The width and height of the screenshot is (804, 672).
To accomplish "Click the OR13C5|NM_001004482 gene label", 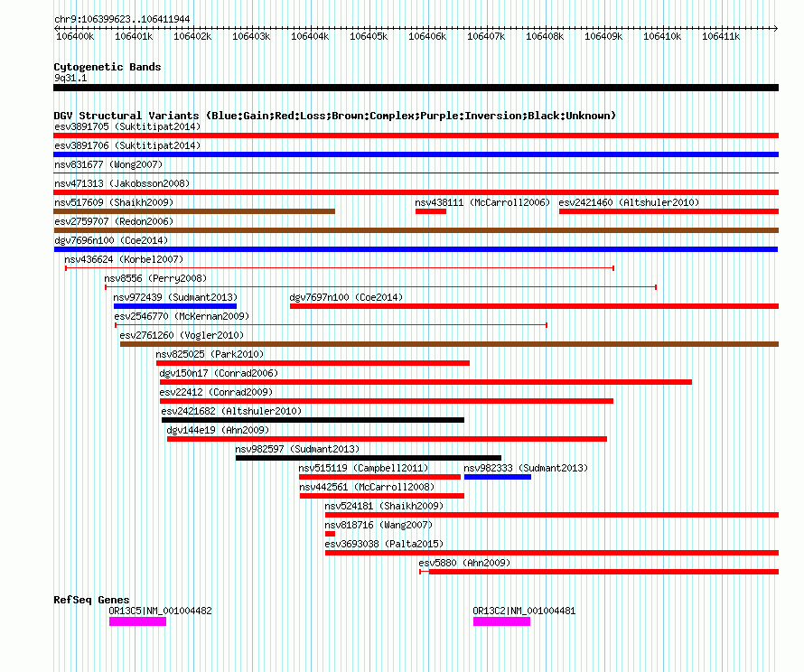I will point(160,611).
